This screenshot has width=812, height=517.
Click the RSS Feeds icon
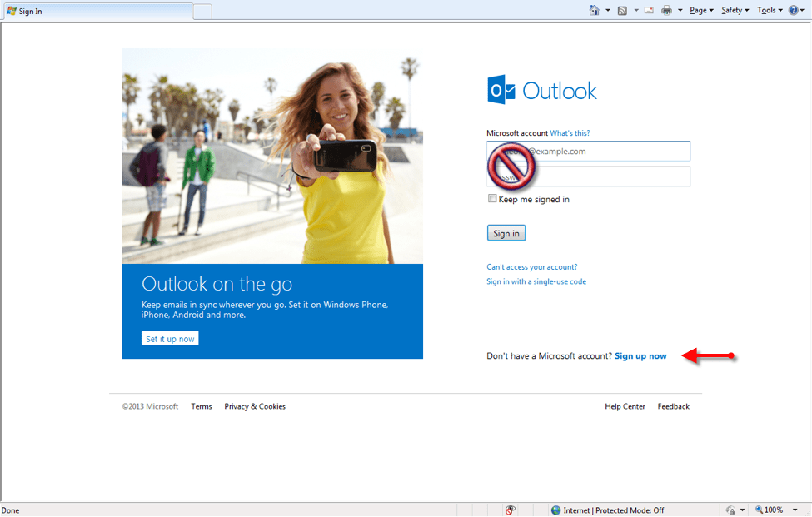(x=622, y=10)
